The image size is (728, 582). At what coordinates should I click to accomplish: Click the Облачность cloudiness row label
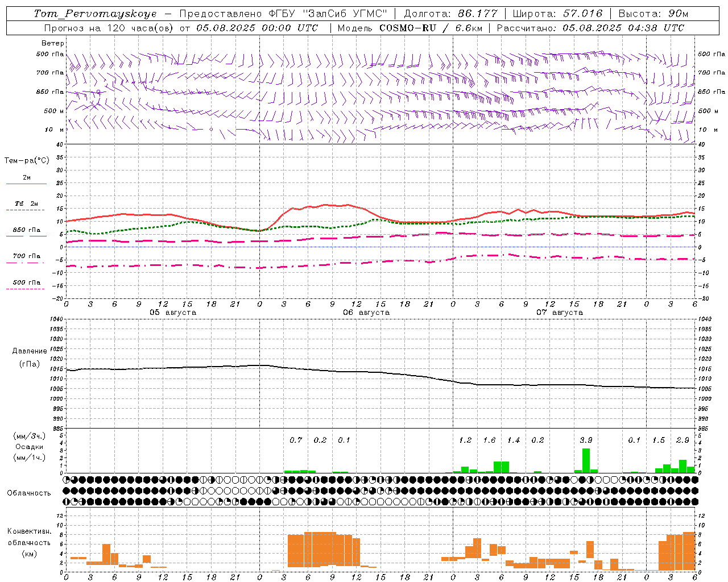(x=29, y=493)
